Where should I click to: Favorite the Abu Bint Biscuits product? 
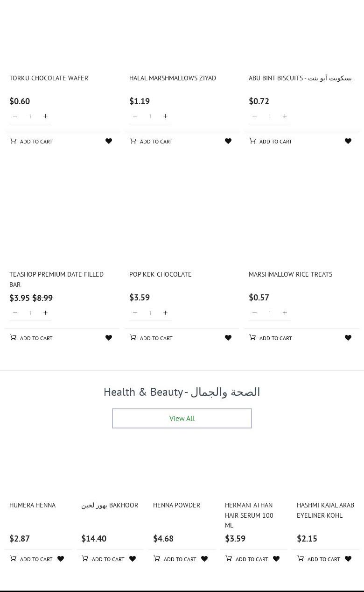pyautogui.click(x=348, y=141)
